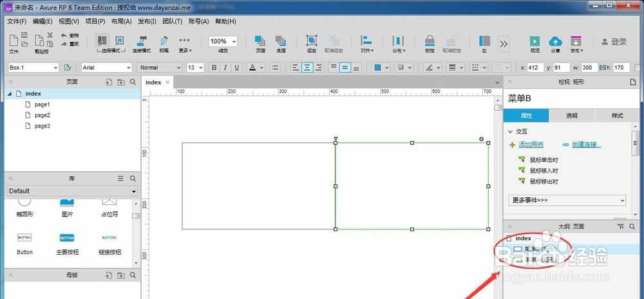Open the font color picker
644x299 pixels.
(252, 68)
